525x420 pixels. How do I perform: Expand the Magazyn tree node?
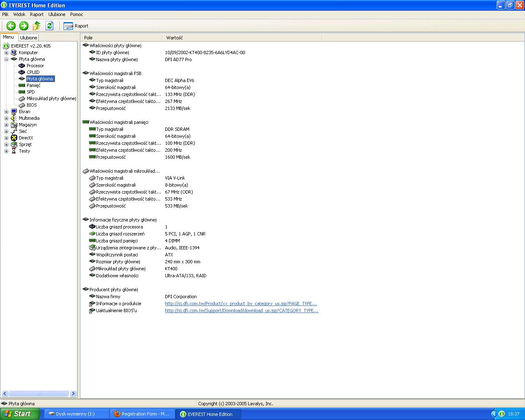click(x=6, y=125)
